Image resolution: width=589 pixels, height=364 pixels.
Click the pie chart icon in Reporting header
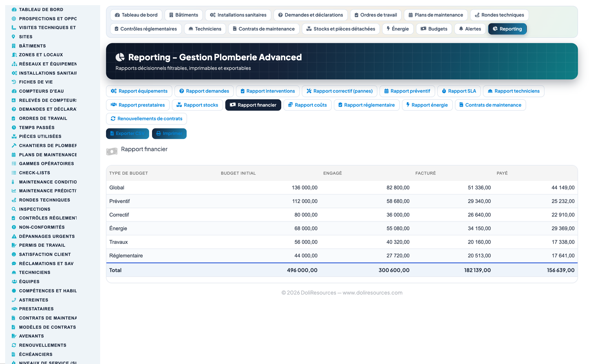click(x=120, y=57)
